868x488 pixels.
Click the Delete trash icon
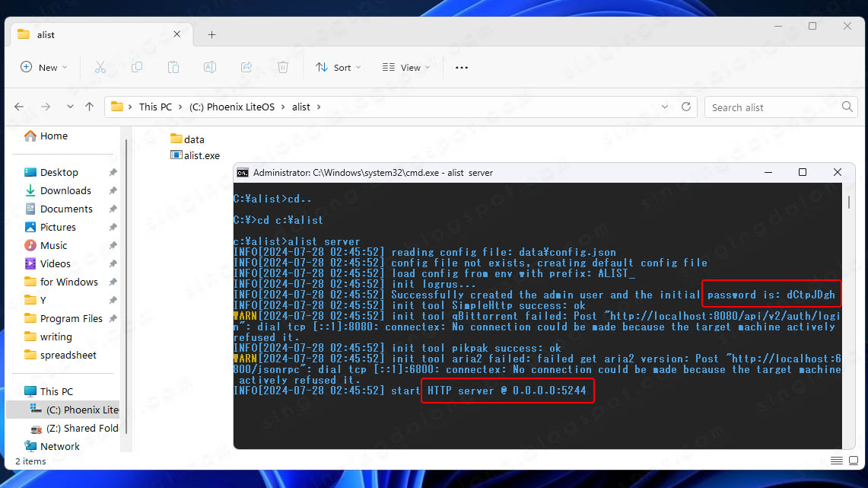283,68
